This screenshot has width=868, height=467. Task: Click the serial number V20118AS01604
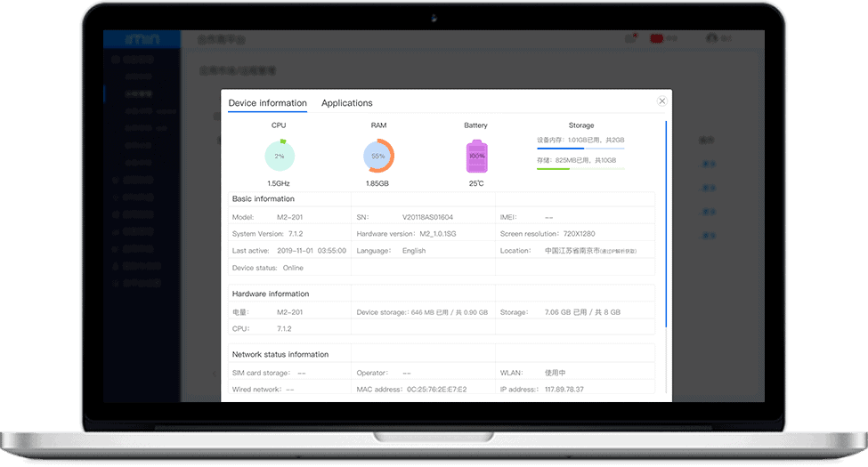tap(427, 217)
